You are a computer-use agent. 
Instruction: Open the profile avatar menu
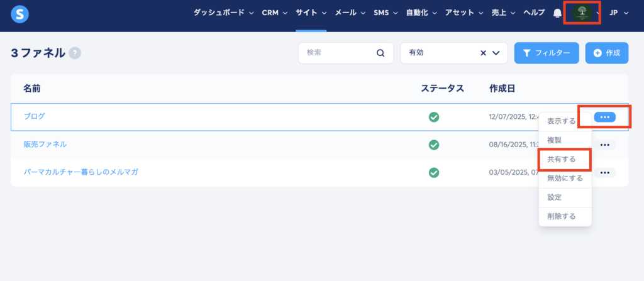pos(581,13)
